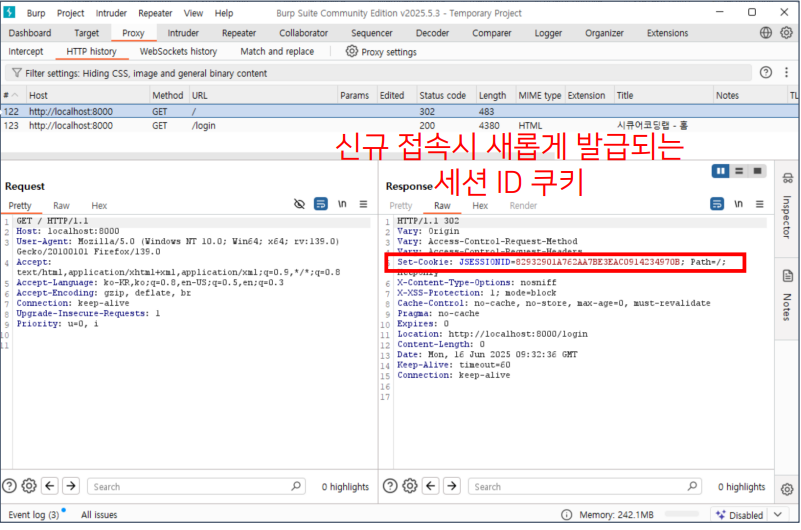Image resolution: width=801 pixels, height=530 pixels.
Task: Open the WebSockets history sub-tab
Action: [x=178, y=52]
